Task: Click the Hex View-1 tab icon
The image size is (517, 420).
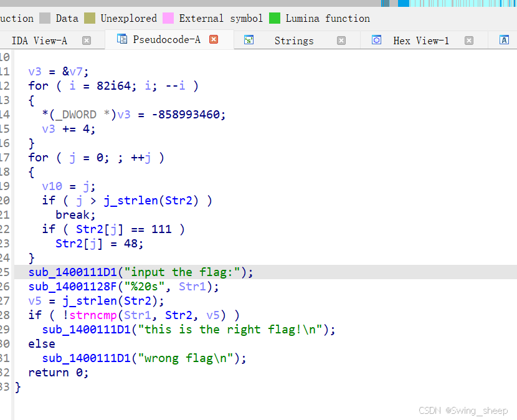Action: (x=376, y=40)
